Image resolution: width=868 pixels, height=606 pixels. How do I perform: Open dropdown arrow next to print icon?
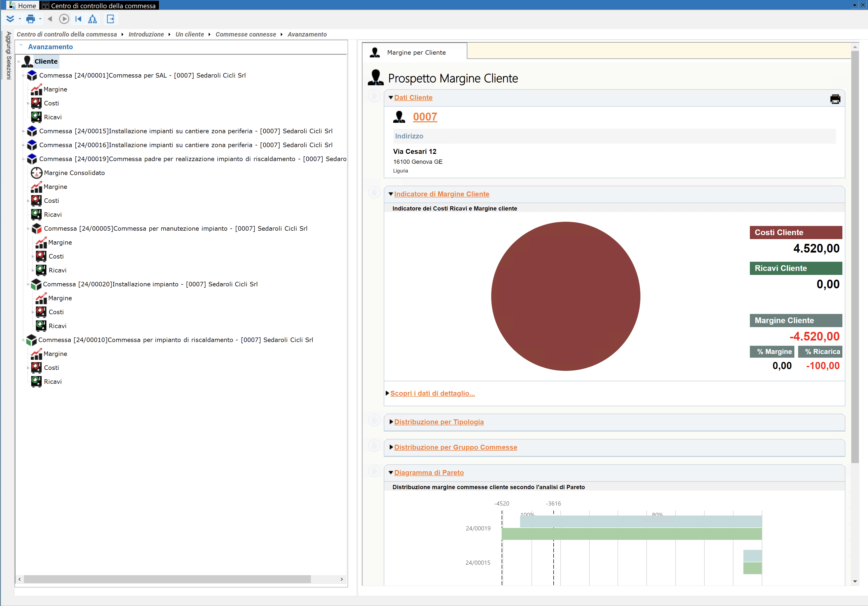(40, 19)
